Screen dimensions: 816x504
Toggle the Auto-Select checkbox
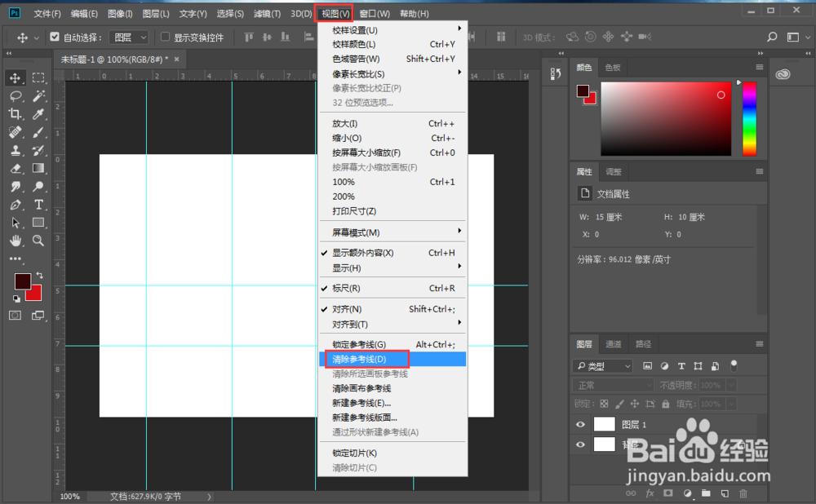pos(55,37)
